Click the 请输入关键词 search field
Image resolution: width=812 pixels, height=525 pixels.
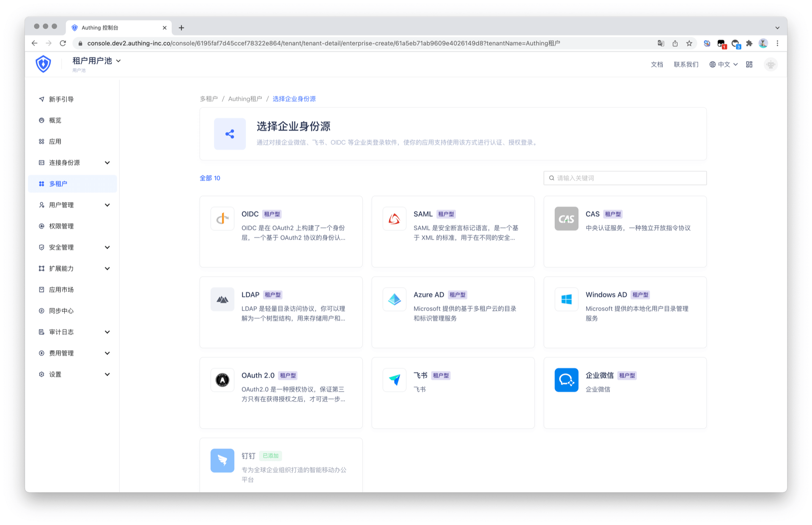625,178
